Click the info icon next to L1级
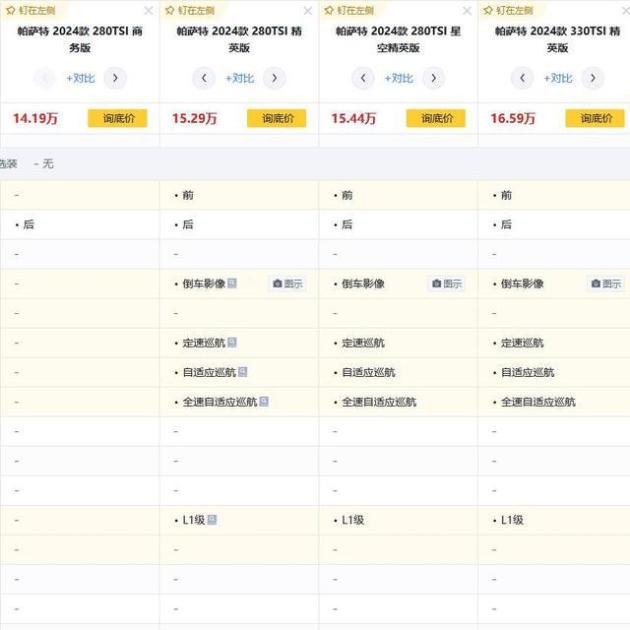 (x=212, y=520)
